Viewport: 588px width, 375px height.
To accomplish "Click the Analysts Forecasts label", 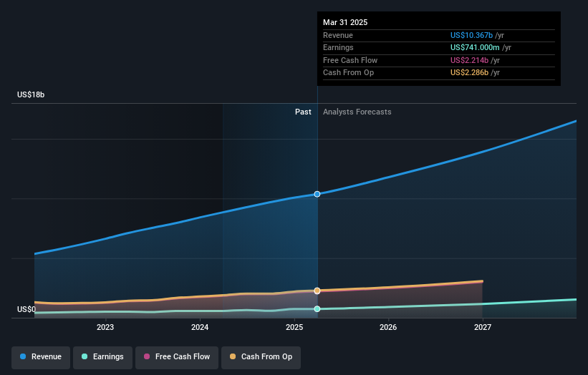I will (x=357, y=112).
